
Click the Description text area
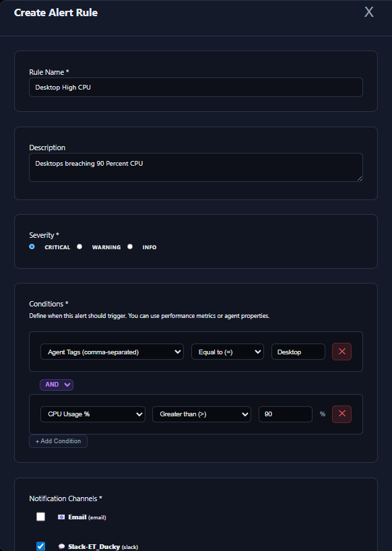[x=195, y=167]
